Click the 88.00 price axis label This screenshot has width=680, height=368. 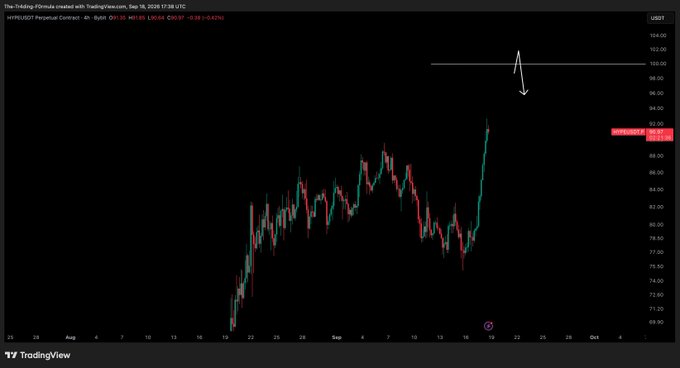657,156
